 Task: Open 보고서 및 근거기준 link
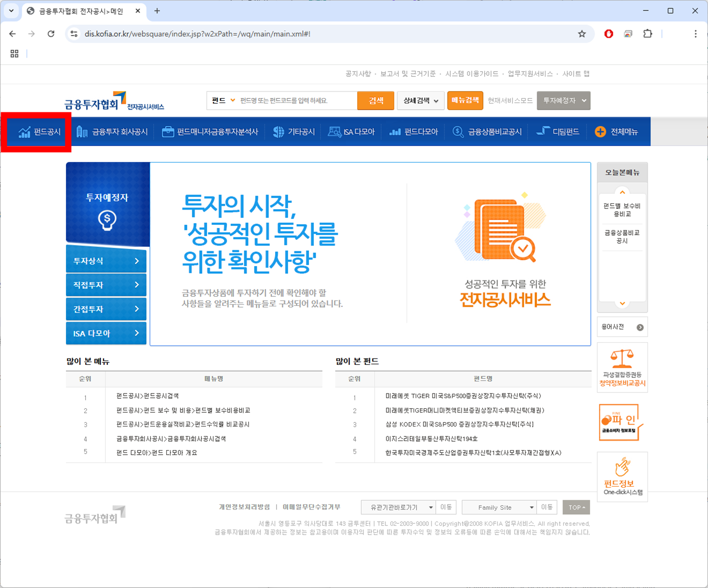[408, 74]
